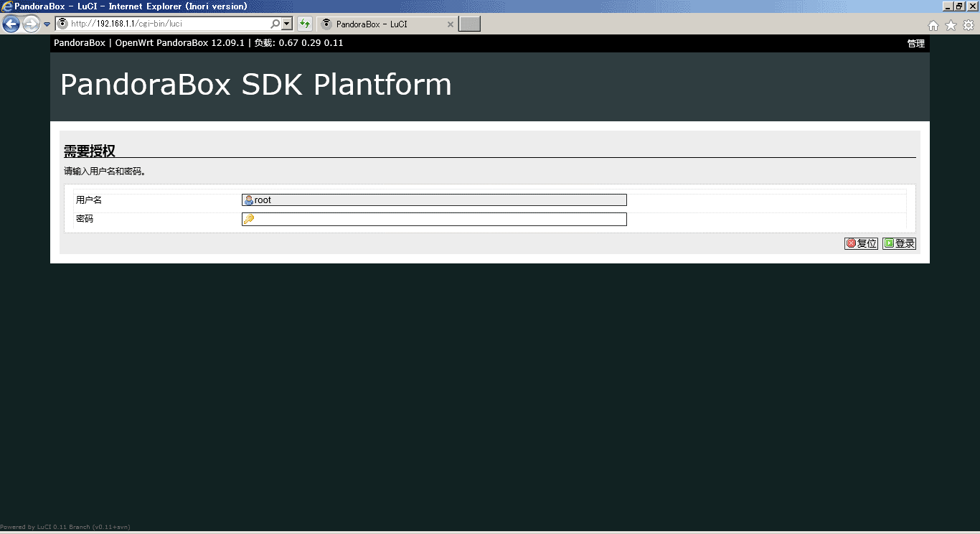Click the 复位 reset button

pos(861,243)
